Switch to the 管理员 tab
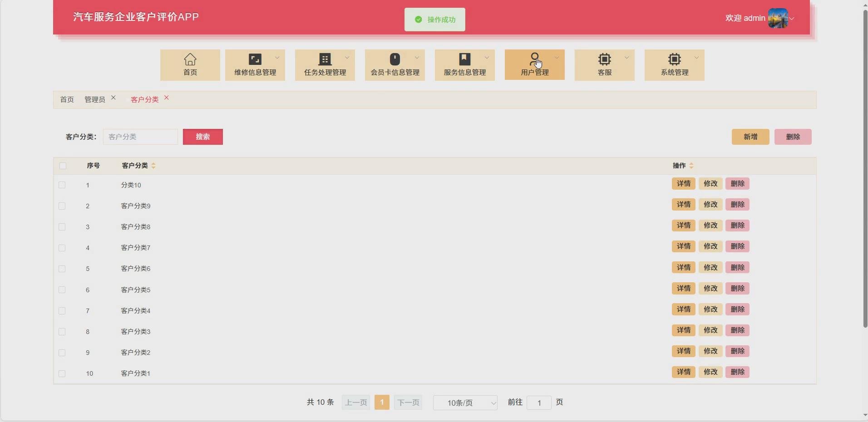Image resolution: width=868 pixels, height=422 pixels. 94,99
